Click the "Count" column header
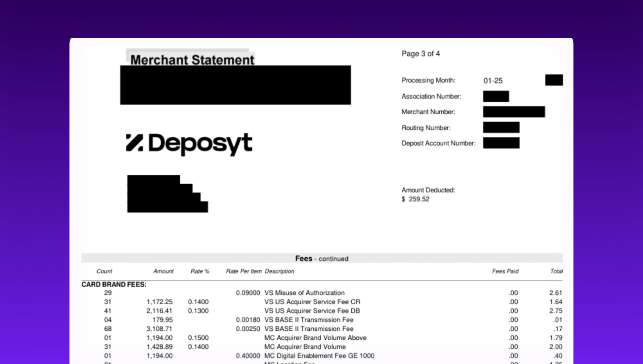This screenshot has width=643, height=364. coord(104,271)
